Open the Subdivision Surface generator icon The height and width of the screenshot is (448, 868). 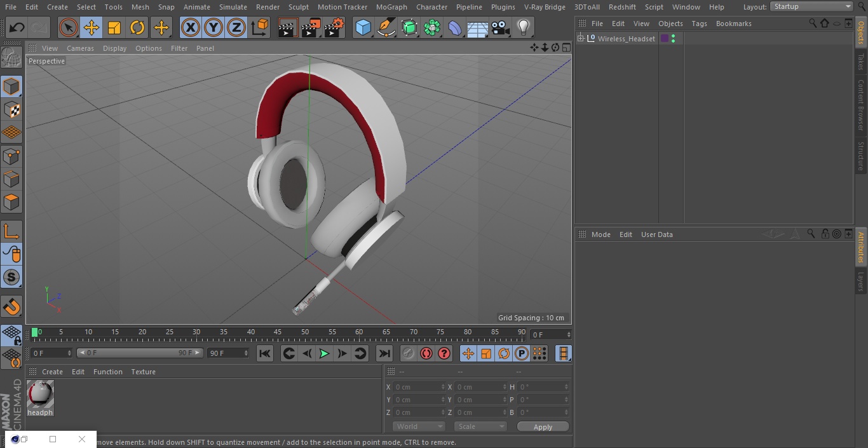(409, 27)
